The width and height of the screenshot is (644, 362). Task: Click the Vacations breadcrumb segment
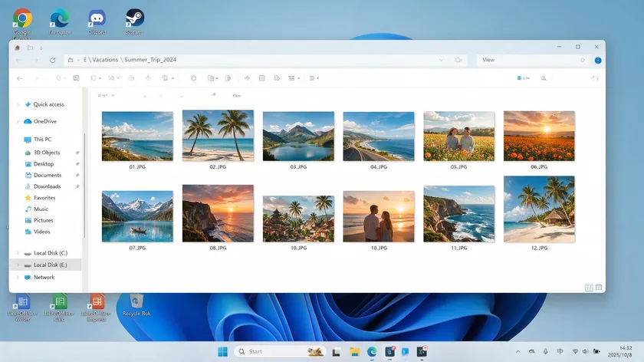tap(105, 60)
